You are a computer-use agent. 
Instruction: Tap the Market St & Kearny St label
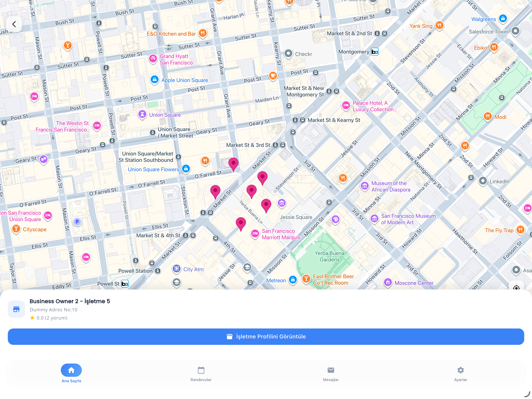point(334,120)
